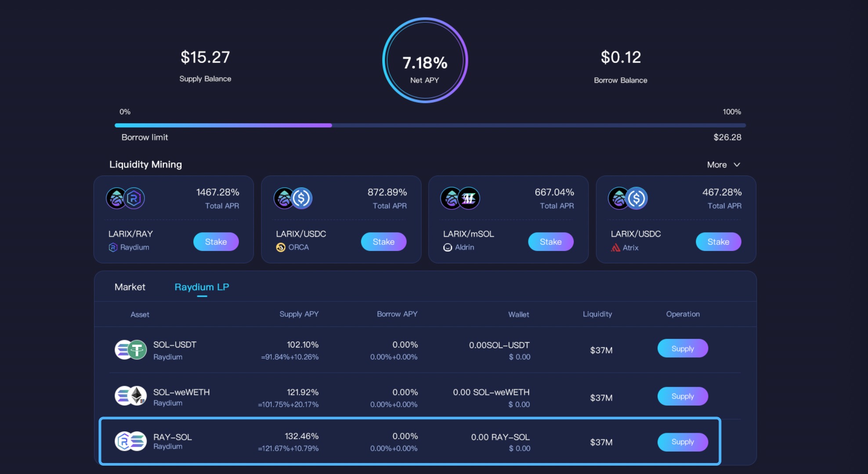This screenshot has width=868, height=474.
Task: Click the RAY-SOL pair icon
Action: pos(130,441)
